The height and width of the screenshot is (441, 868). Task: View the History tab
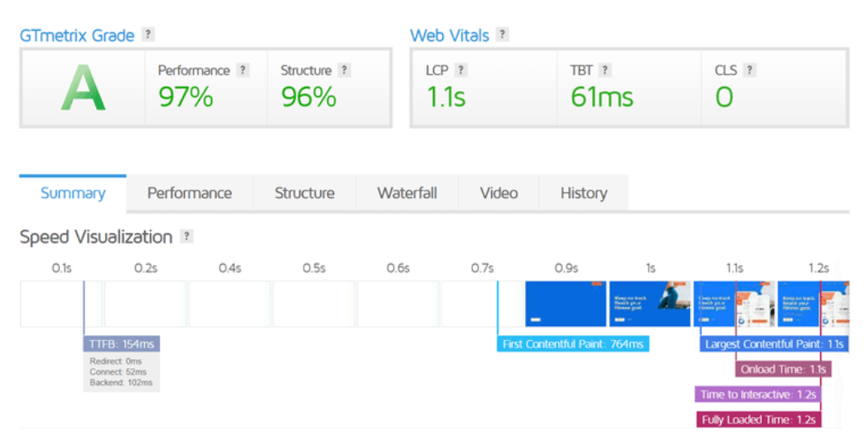583,193
